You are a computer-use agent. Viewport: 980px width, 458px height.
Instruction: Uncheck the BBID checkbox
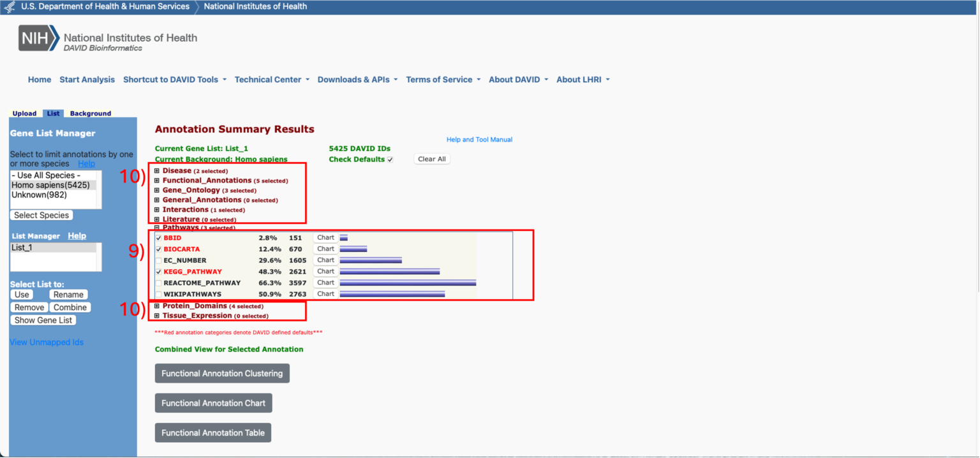coord(159,238)
